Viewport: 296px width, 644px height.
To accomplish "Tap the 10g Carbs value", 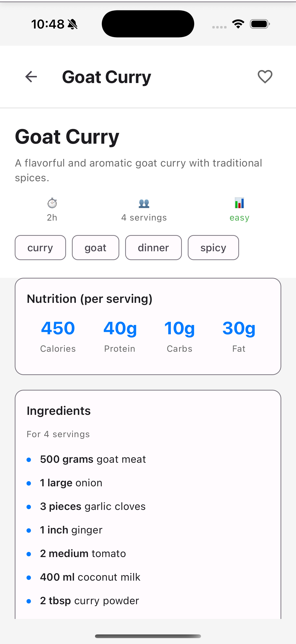I will 179,328.
